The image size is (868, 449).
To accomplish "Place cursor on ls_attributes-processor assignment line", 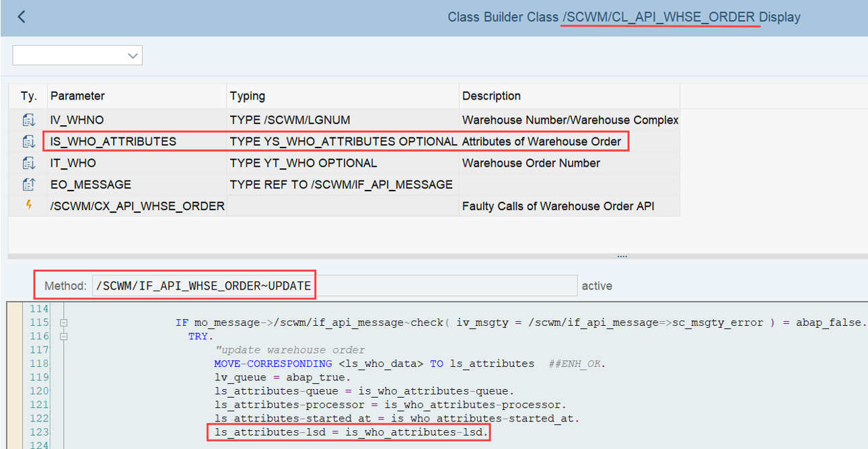I will click(x=391, y=405).
